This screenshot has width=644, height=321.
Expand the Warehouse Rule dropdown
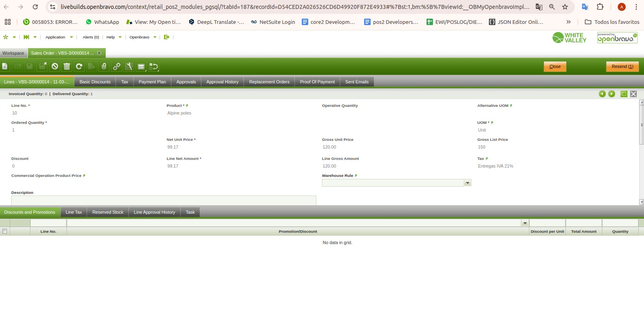tap(467, 183)
